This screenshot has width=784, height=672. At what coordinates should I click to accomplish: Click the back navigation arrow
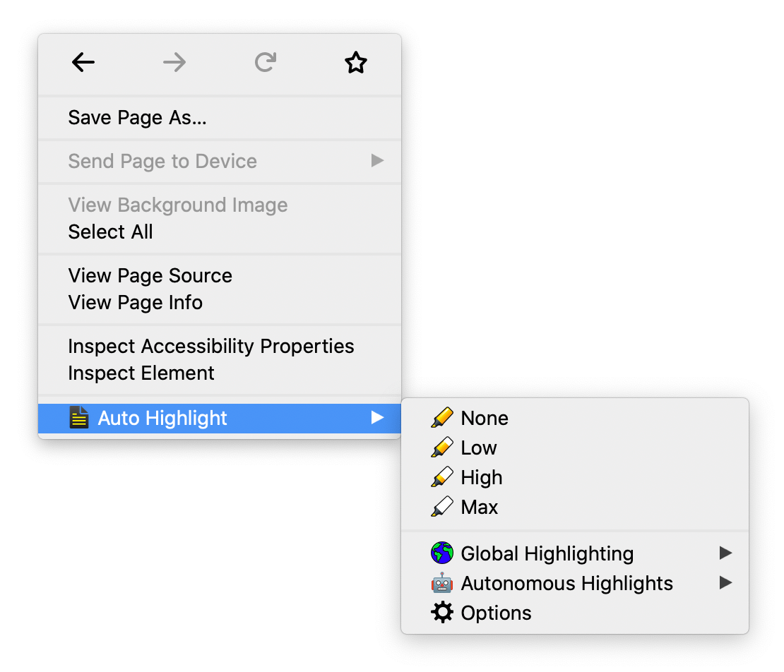coord(83,62)
